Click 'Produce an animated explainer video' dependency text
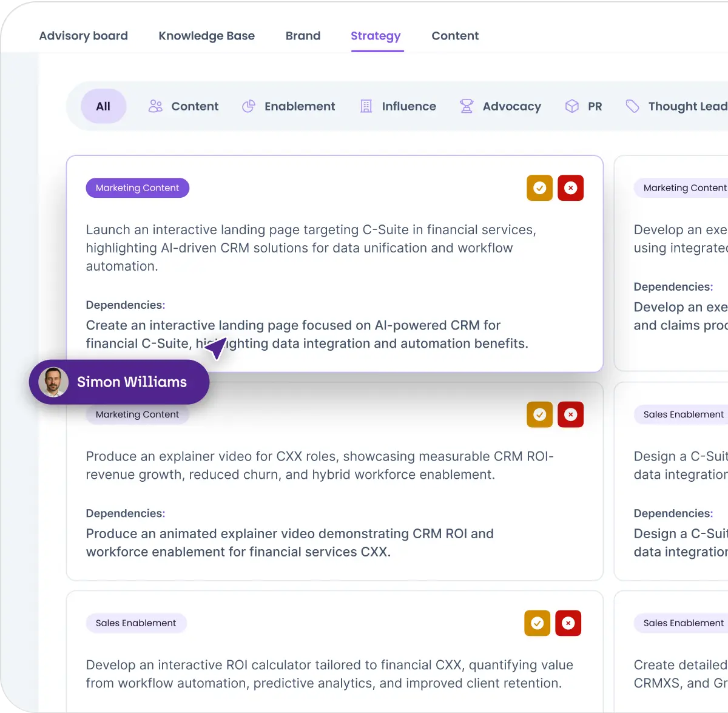 click(x=290, y=542)
